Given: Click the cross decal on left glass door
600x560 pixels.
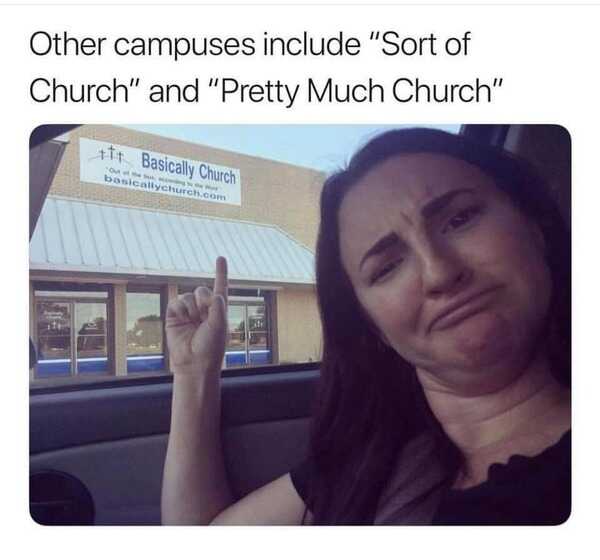Looking at the screenshot, I should [x=54, y=327].
